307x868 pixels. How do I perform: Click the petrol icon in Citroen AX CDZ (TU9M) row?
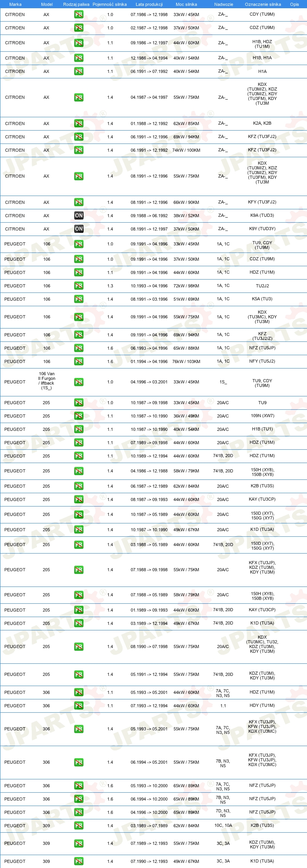point(79,28)
